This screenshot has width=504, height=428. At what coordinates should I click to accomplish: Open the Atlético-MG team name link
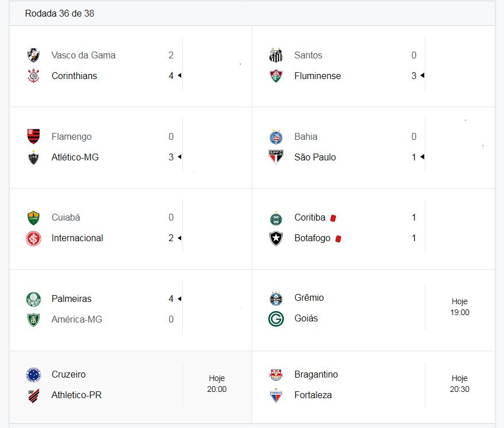[x=75, y=157]
